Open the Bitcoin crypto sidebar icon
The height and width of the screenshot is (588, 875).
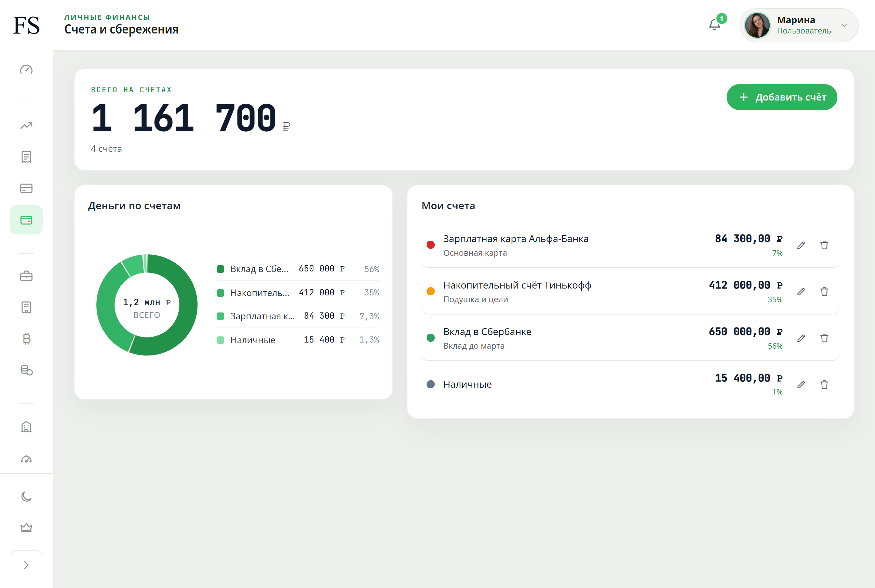(x=26, y=339)
